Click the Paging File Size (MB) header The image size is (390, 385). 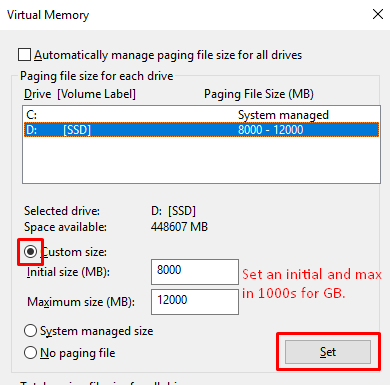[x=259, y=94]
